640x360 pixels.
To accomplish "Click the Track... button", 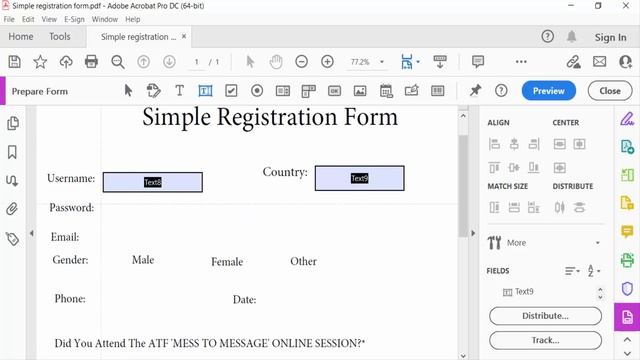I will [x=545, y=340].
